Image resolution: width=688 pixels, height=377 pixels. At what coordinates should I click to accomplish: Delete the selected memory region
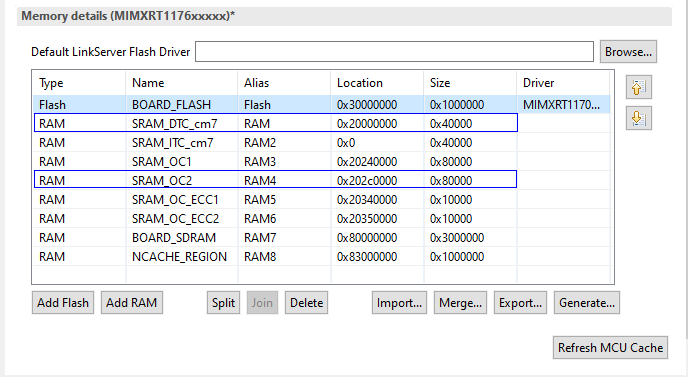coord(306,303)
